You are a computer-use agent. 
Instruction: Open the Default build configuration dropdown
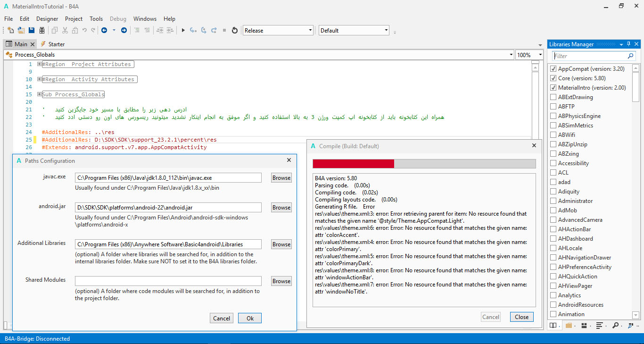(354, 30)
